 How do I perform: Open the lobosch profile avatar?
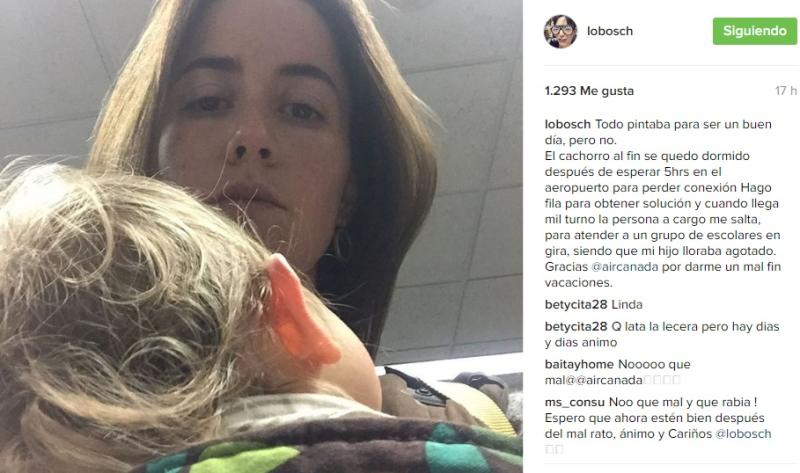(560, 31)
